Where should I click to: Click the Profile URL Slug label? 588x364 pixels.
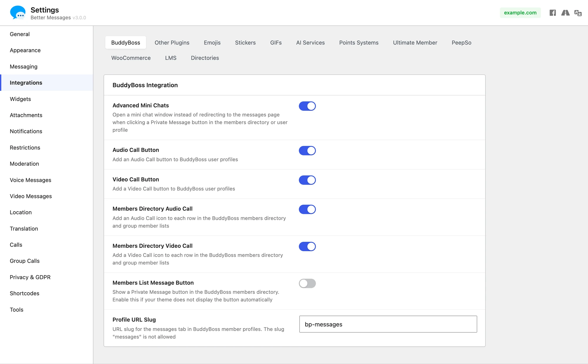tap(134, 320)
